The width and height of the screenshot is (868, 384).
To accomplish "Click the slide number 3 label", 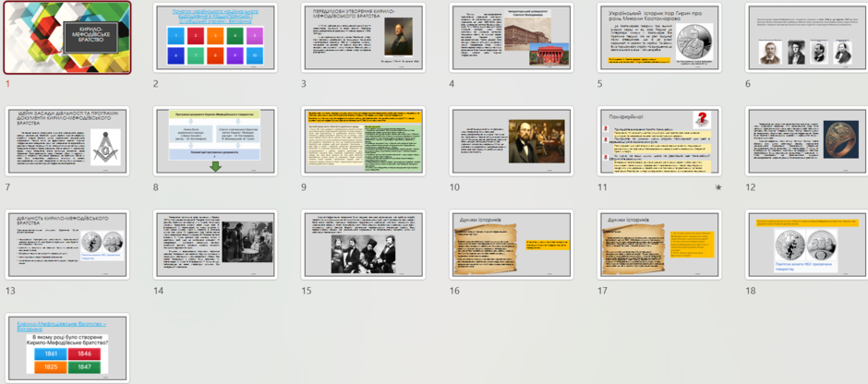I will pos(304,84).
